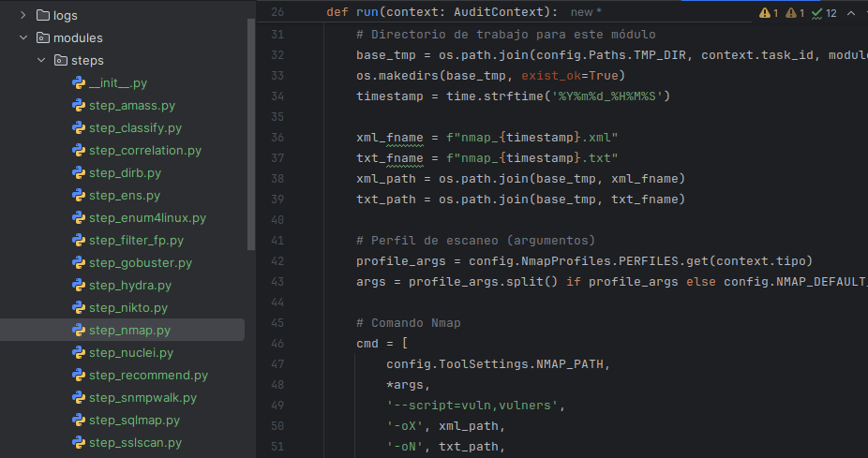Select the modules folder name
868x458 pixels.
click(x=78, y=37)
